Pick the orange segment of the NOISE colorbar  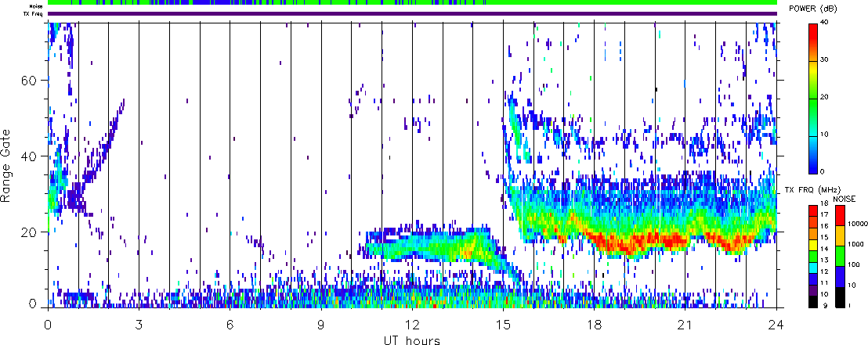point(839,236)
